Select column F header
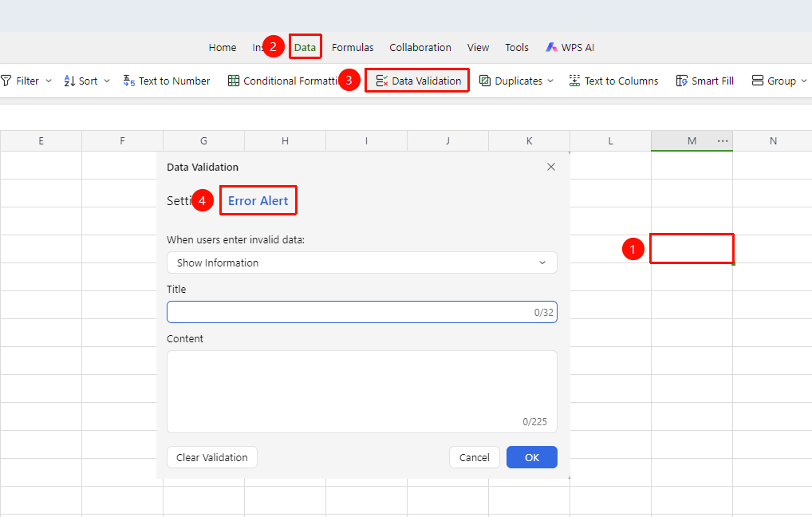Image resolution: width=812 pixels, height=517 pixels. click(122, 141)
